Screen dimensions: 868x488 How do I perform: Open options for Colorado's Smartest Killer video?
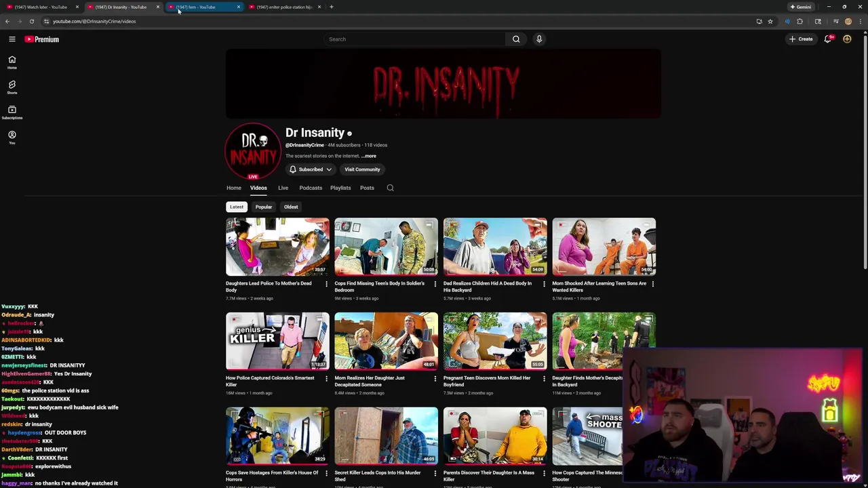(x=326, y=378)
